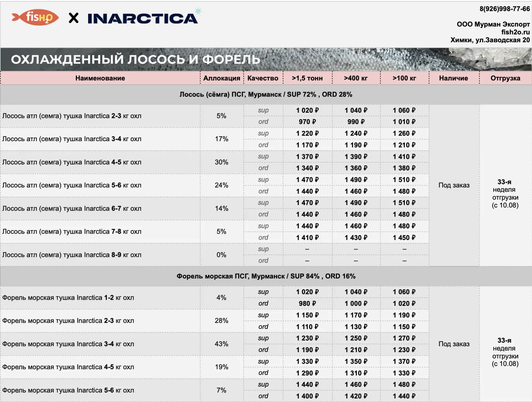Click Под заказ in the trout section
The image size is (532, 402).
click(x=454, y=344)
